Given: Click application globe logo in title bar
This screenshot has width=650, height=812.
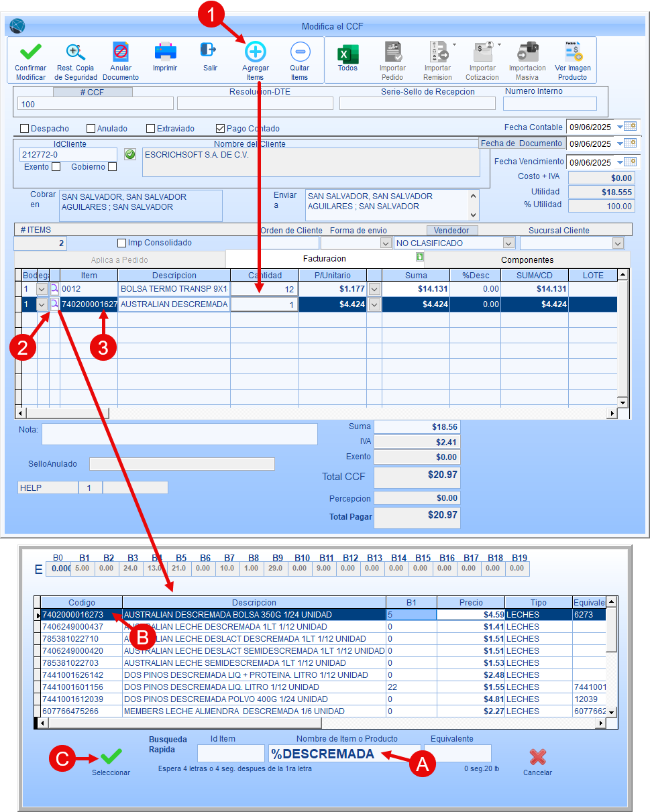Looking at the screenshot, I should point(17,26).
